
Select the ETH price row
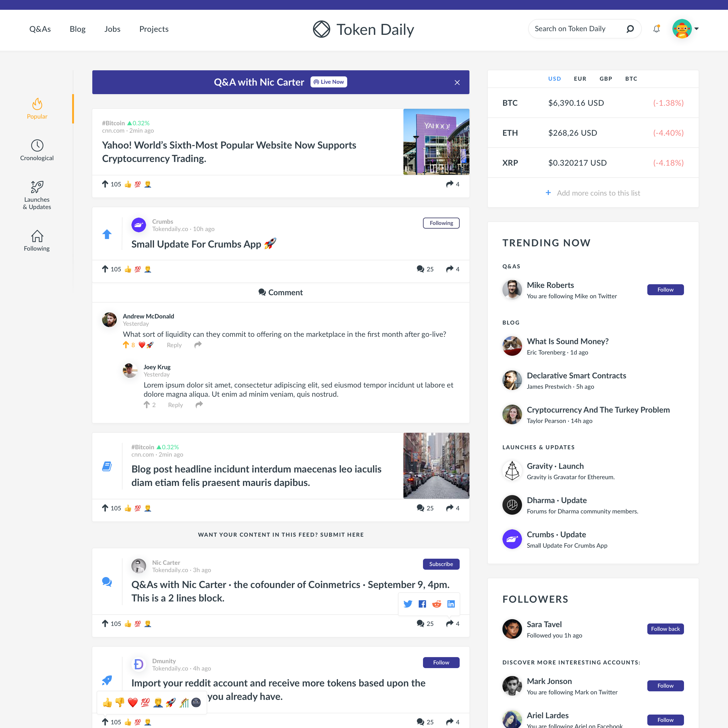[x=593, y=133]
